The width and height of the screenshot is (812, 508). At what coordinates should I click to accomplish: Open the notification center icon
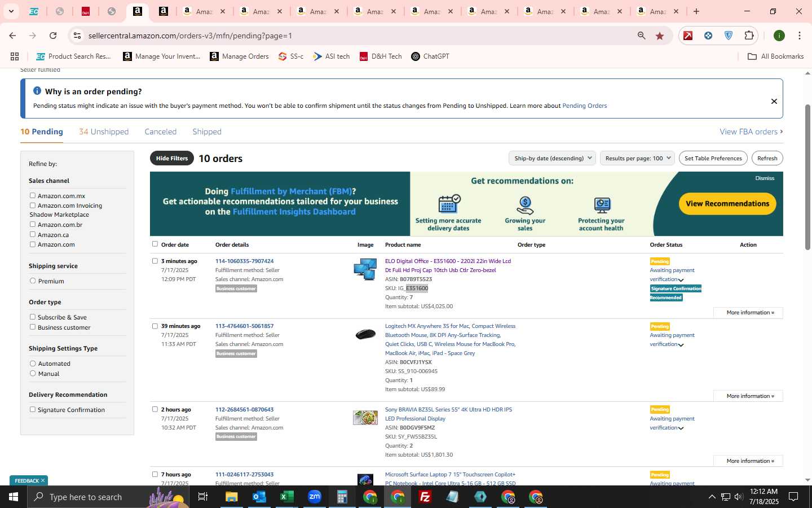(793, 497)
